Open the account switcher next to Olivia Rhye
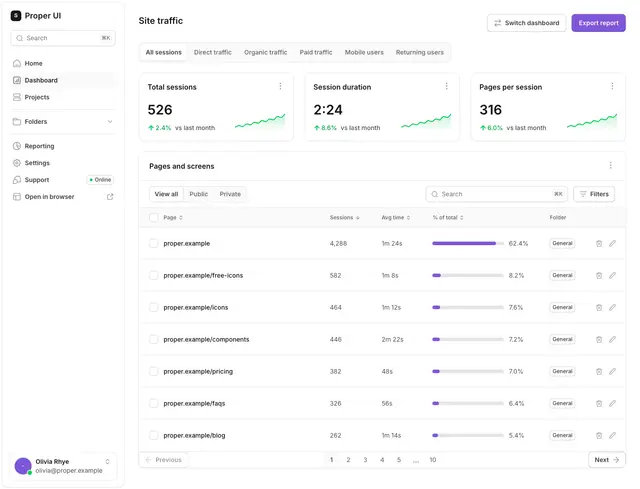Viewport: 640px width, 489px height. (107, 462)
